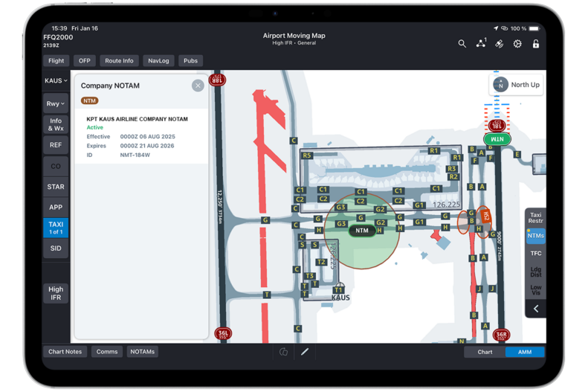The width and height of the screenshot is (588, 392).
Task: Toggle the Taxi Restr layer
Action: (x=535, y=218)
